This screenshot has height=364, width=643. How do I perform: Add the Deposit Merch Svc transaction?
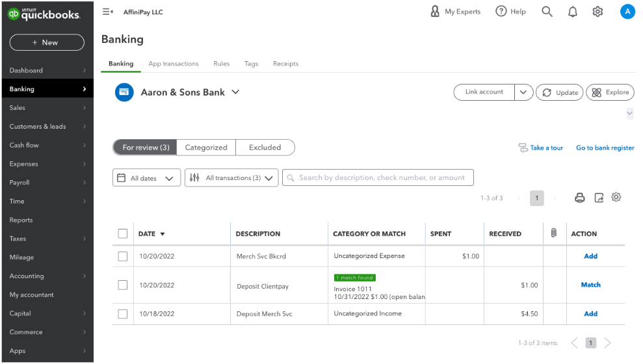[590, 314]
